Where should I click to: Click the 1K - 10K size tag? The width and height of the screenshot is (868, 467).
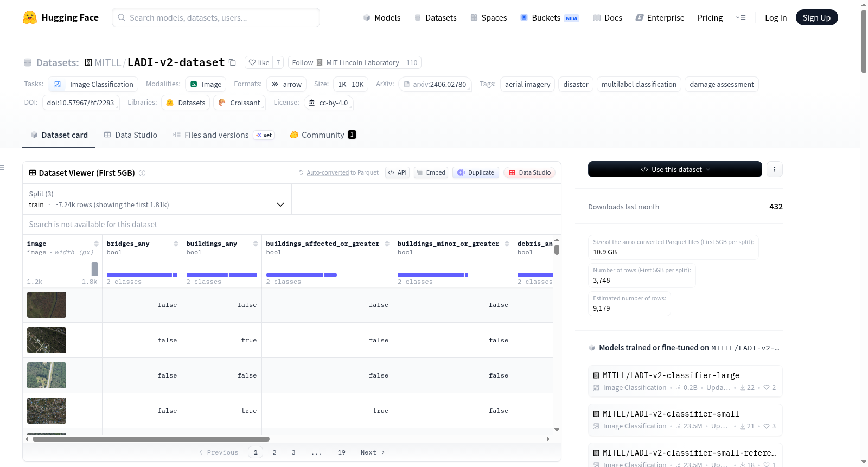[350, 84]
